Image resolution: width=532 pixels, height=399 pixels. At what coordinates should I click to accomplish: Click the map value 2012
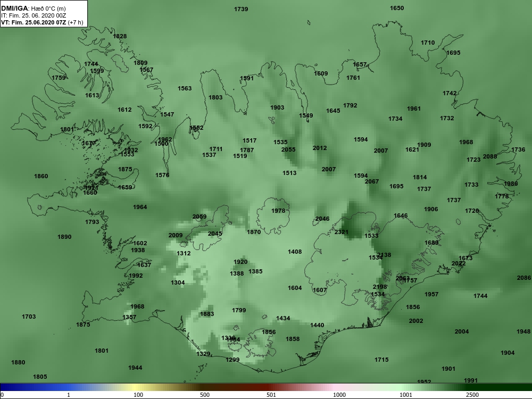(x=320, y=148)
